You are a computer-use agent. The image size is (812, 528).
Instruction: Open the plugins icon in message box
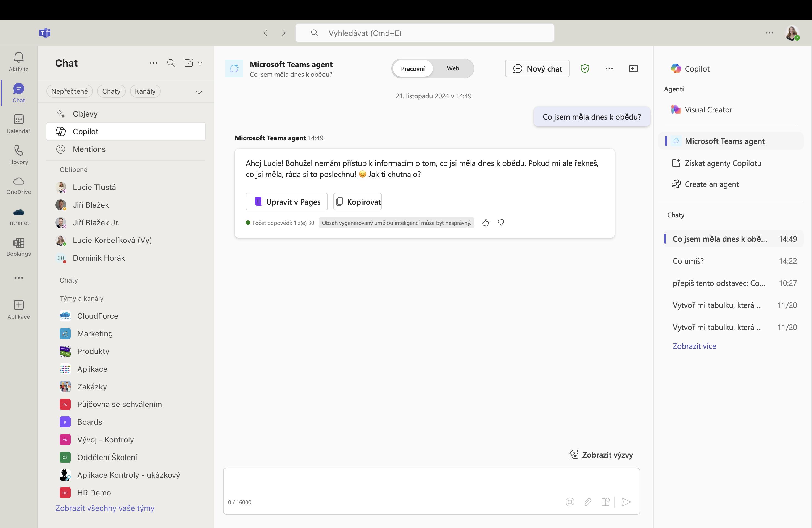pos(605,502)
